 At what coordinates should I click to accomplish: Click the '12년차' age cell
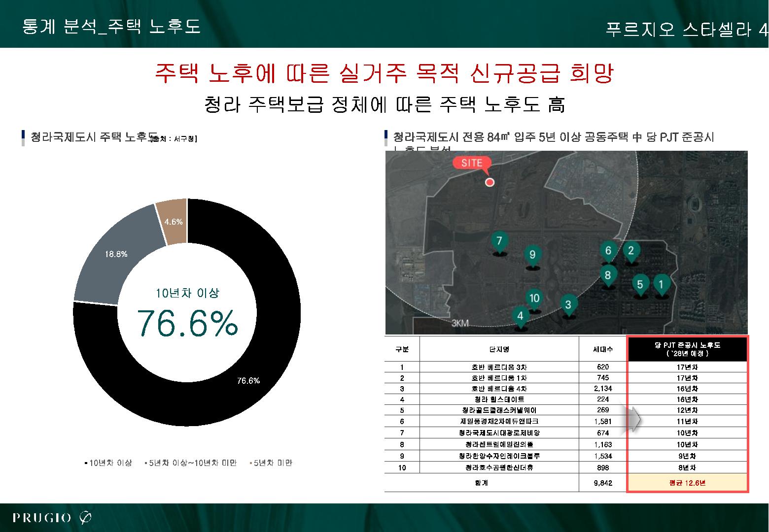tap(688, 410)
